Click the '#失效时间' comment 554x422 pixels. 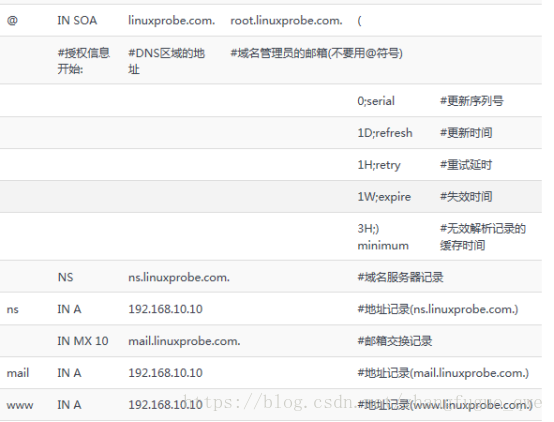click(x=466, y=197)
